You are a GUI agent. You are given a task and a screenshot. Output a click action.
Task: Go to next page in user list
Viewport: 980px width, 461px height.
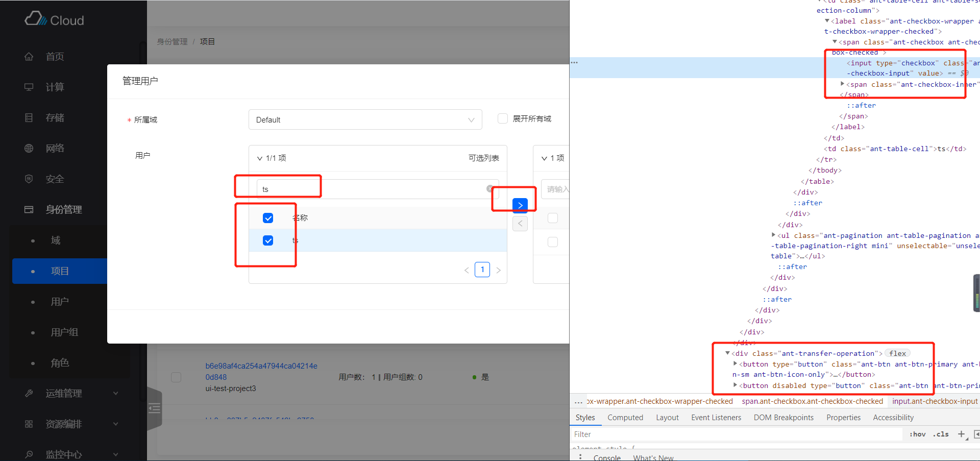point(499,270)
